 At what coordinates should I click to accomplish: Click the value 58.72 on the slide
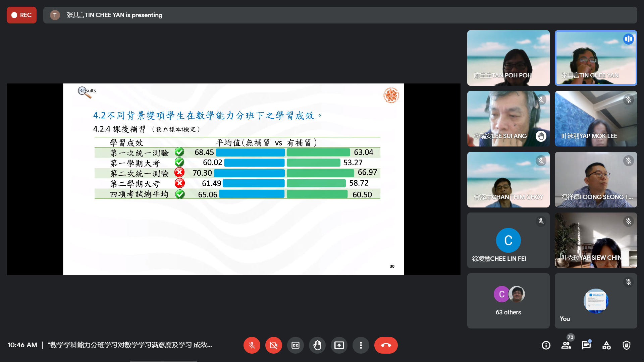click(359, 183)
